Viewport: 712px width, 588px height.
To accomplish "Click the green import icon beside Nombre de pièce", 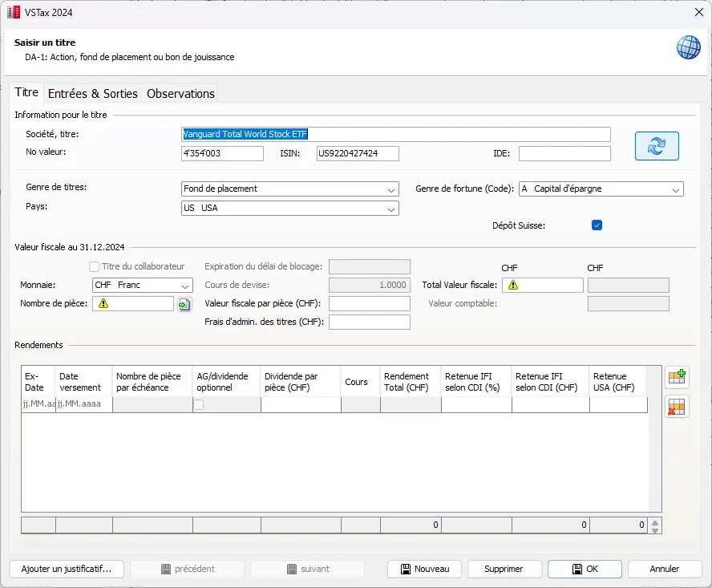I will pyautogui.click(x=184, y=304).
